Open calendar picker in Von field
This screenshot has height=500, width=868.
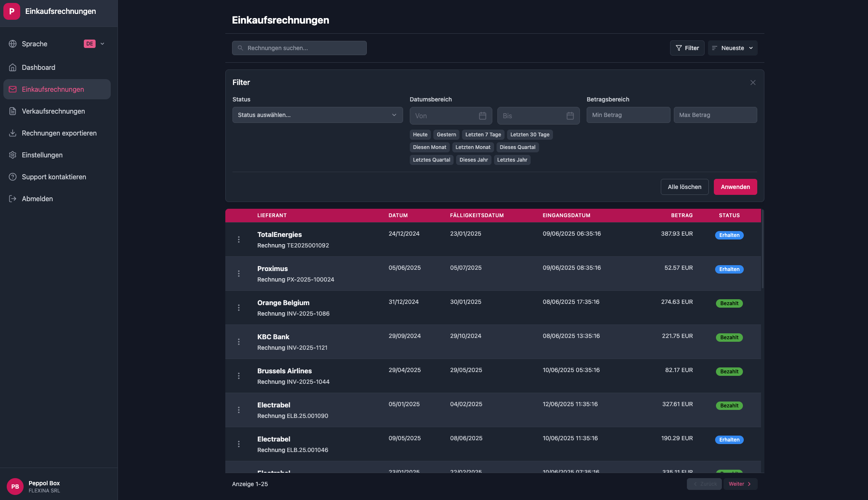(x=483, y=116)
